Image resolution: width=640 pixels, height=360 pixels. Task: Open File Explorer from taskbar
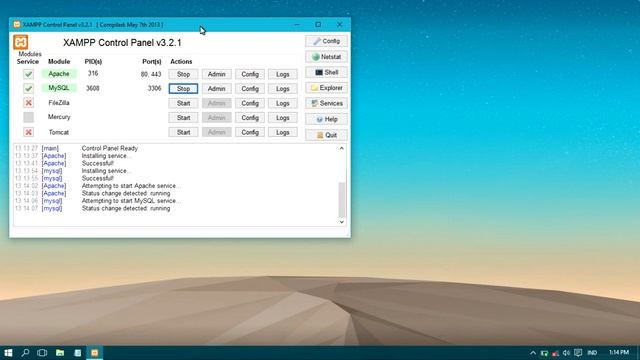coord(60,353)
